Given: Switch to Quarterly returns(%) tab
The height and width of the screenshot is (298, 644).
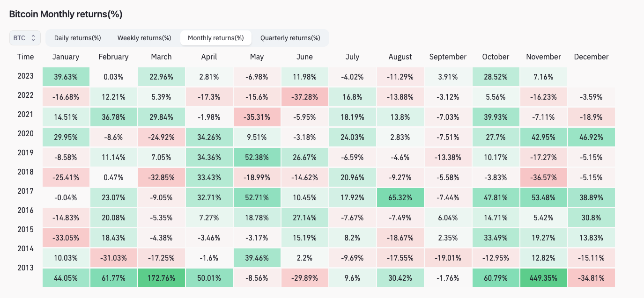Looking at the screenshot, I should 290,38.
